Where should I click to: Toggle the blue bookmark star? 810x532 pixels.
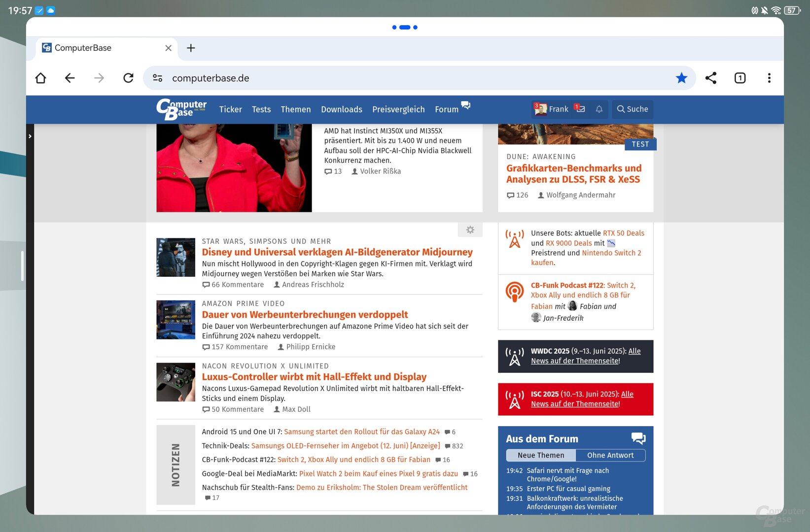click(x=681, y=78)
